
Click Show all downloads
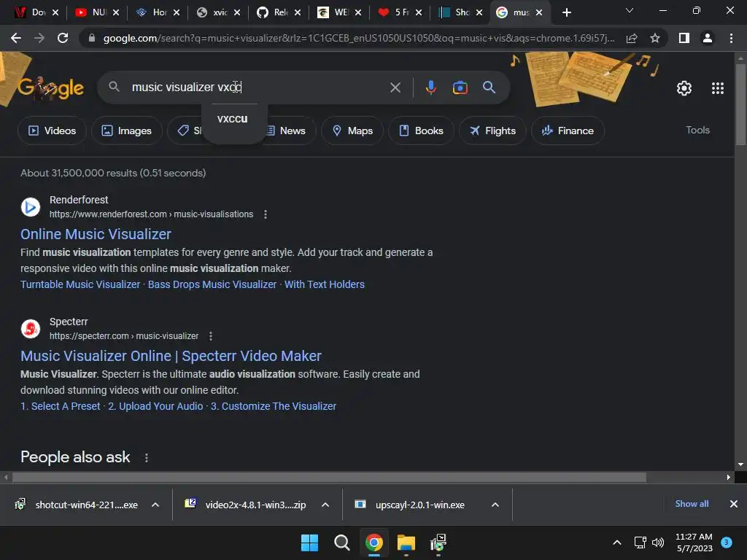pos(692,504)
